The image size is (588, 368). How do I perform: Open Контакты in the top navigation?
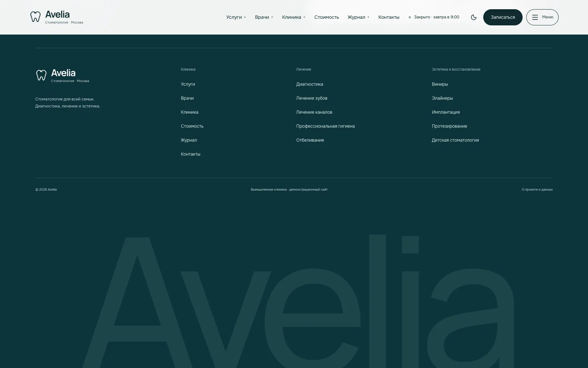tap(389, 17)
